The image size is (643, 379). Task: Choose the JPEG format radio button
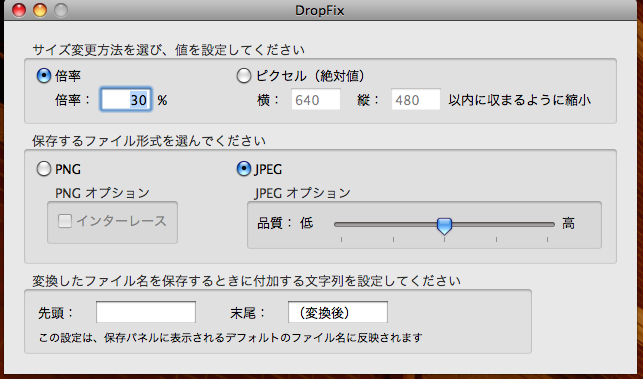(x=244, y=169)
